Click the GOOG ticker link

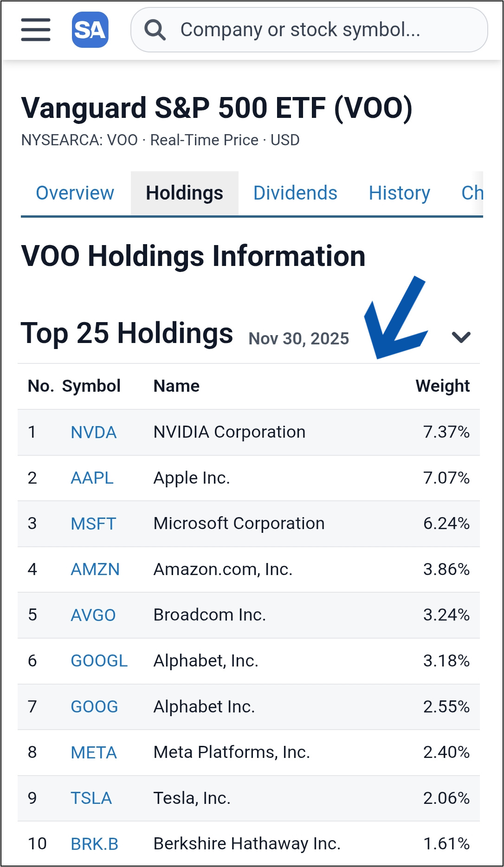[94, 707]
